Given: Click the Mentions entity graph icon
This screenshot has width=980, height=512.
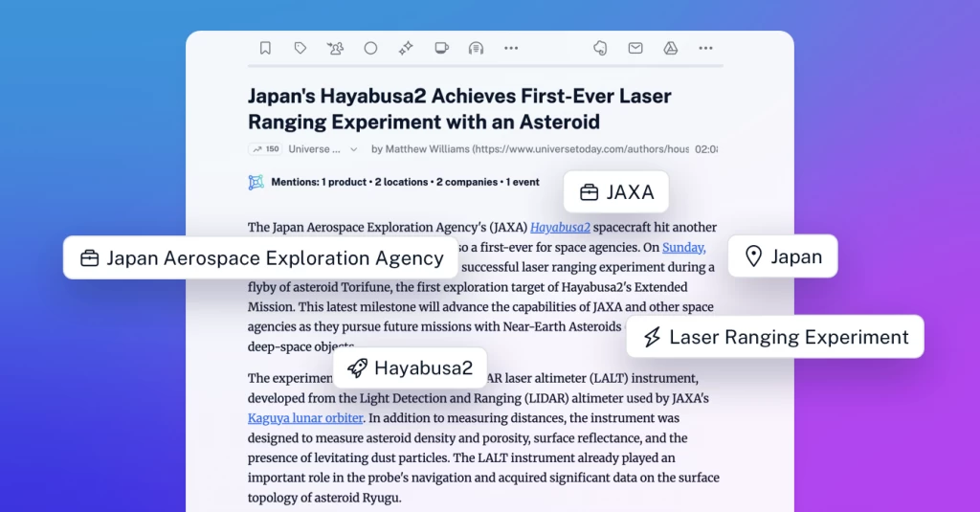Looking at the screenshot, I should tap(256, 183).
